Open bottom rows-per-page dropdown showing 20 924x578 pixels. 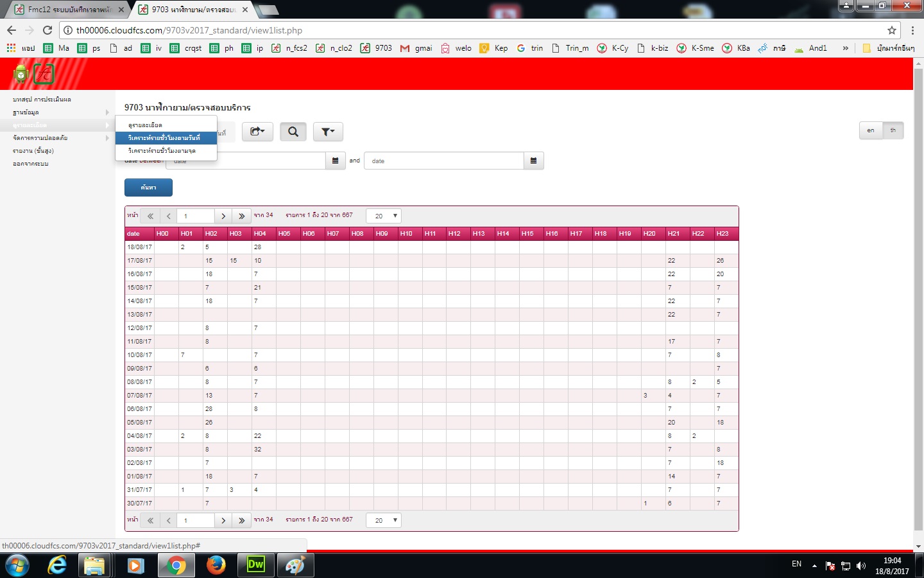[x=384, y=521]
